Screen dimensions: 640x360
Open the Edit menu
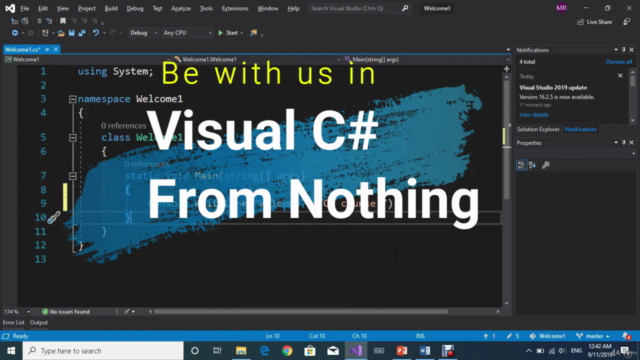point(42,8)
